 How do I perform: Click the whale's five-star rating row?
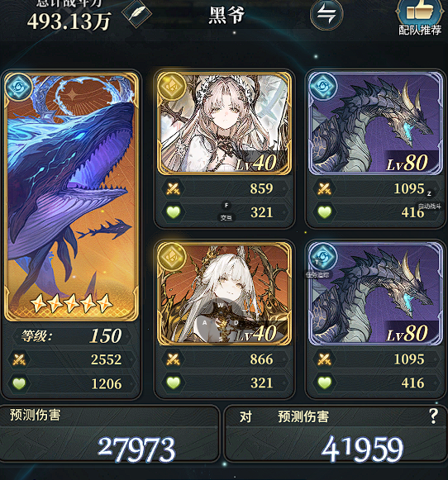click(71, 303)
